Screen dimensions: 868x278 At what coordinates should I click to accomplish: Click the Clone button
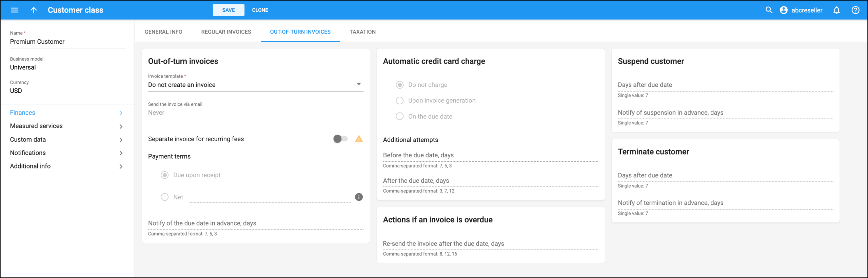[260, 10]
